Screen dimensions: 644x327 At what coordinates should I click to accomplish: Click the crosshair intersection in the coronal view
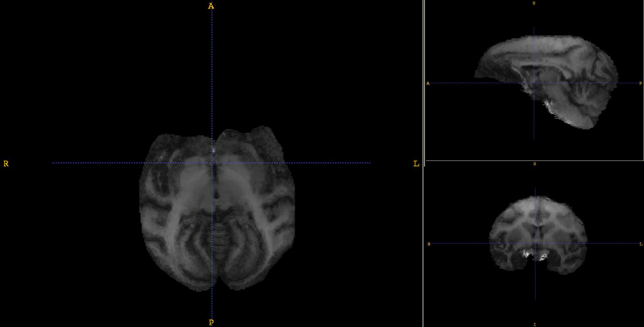coord(535,243)
